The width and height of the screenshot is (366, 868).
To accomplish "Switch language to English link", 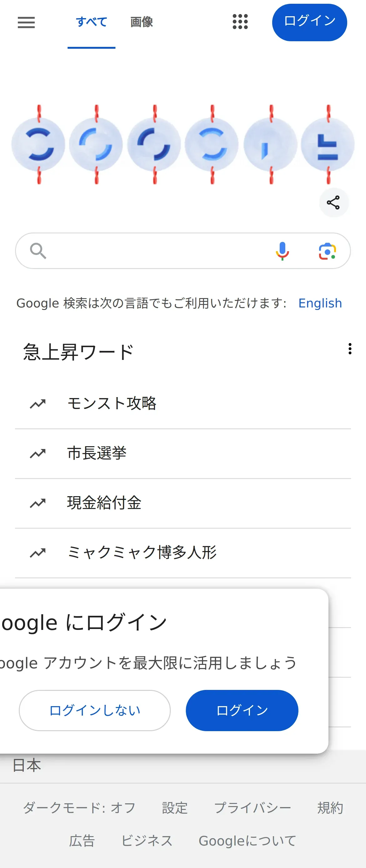I will click(320, 303).
